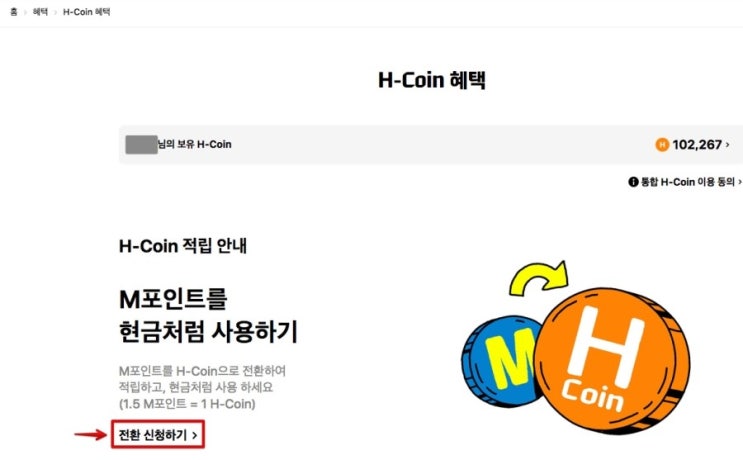This screenshot has width=743, height=460.
Task: Select the H-Coin 혜택 breadcrumb item
Action: click(x=87, y=12)
